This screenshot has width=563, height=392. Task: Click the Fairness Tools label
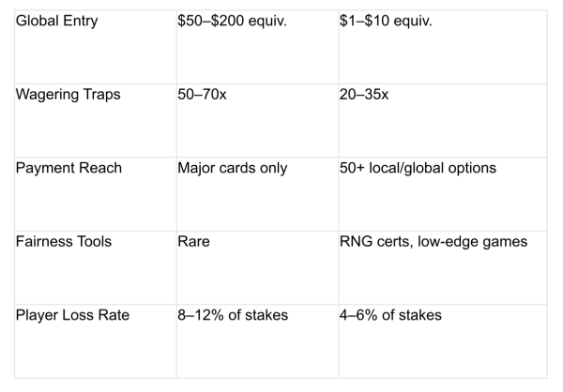pos(64,242)
